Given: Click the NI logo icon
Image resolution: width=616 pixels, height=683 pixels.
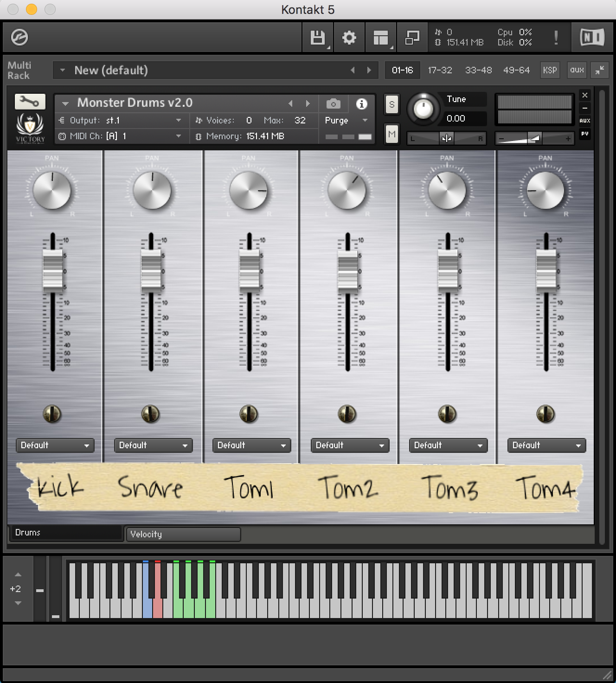Looking at the screenshot, I should point(592,37).
